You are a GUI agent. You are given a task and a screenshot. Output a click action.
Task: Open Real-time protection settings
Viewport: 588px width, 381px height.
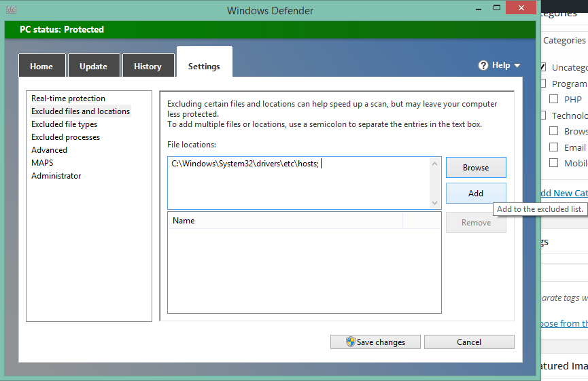[68, 98]
